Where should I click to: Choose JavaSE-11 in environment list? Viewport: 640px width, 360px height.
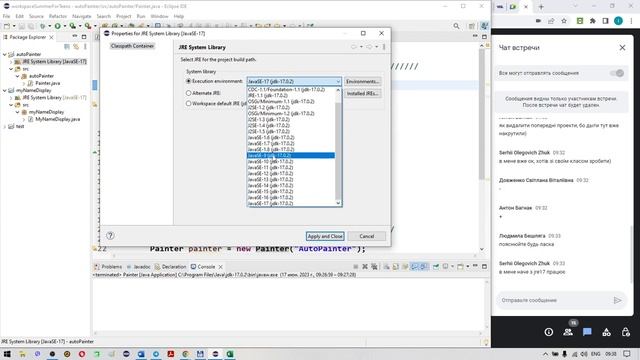pos(291,167)
